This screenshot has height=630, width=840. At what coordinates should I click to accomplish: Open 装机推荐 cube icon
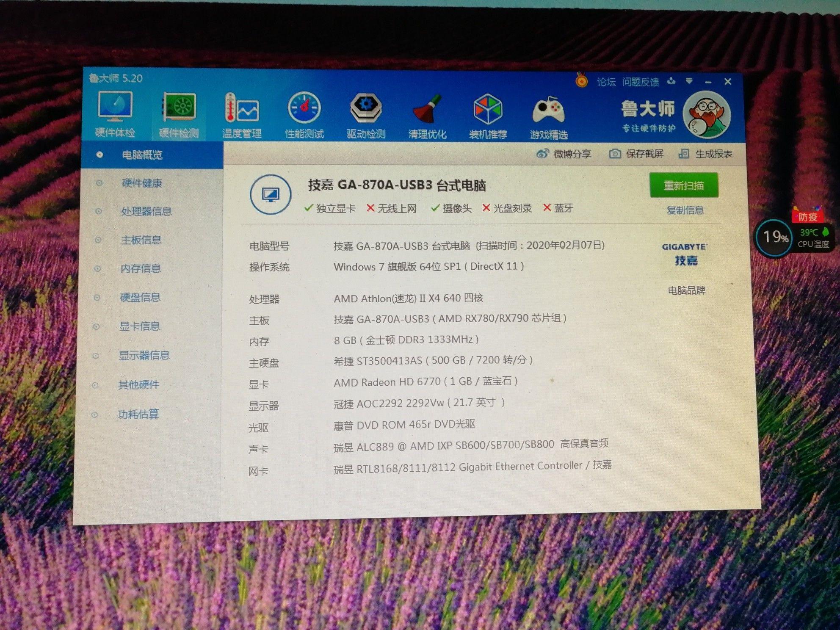point(488,116)
